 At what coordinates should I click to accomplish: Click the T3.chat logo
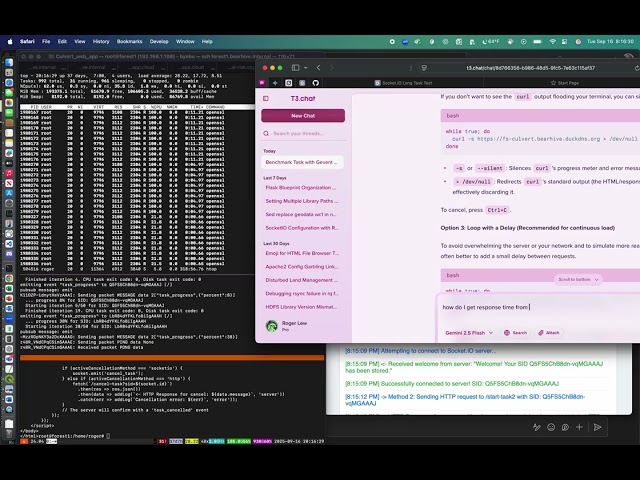click(303, 98)
